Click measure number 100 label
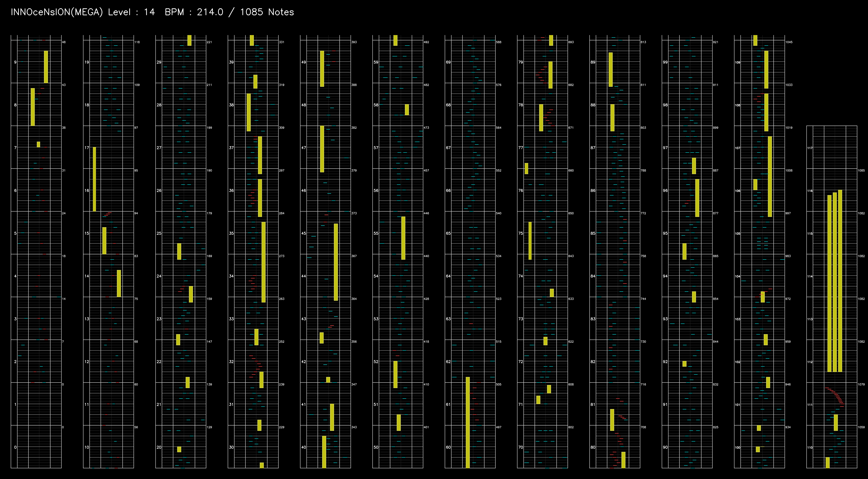Viewport: 868px width, 479px height. (738, 448)
